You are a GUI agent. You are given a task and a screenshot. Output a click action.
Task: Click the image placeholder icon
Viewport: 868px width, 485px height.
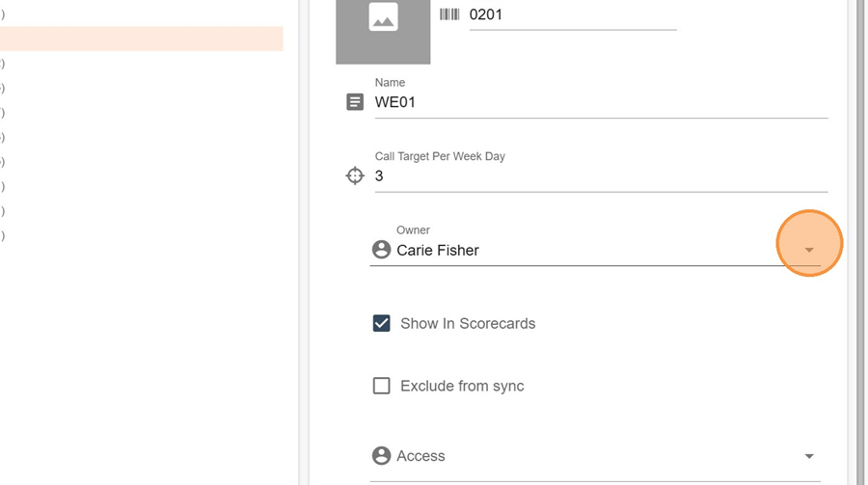click(x=383, y=16)
